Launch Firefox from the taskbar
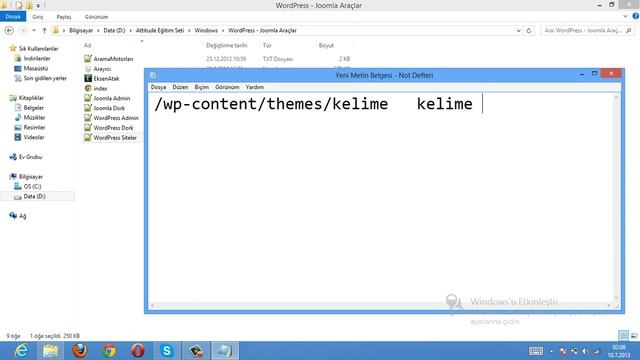Screen dimensions: 640x360 pos(80,351)
